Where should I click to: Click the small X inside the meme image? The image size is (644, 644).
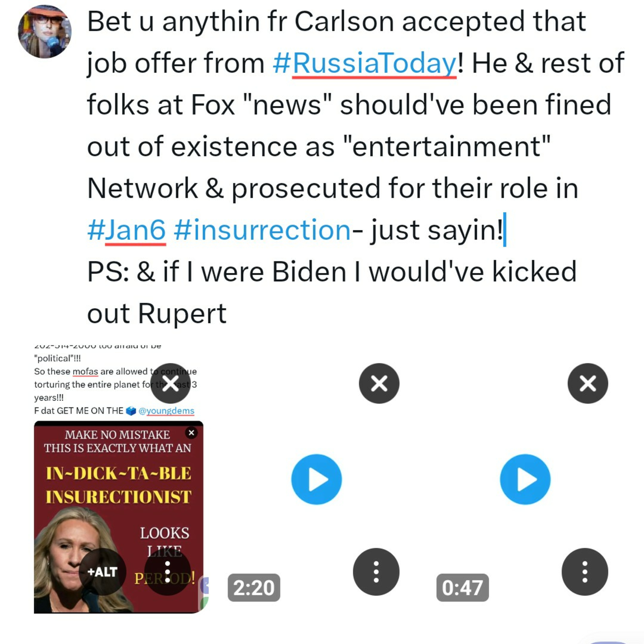(191, 433)
